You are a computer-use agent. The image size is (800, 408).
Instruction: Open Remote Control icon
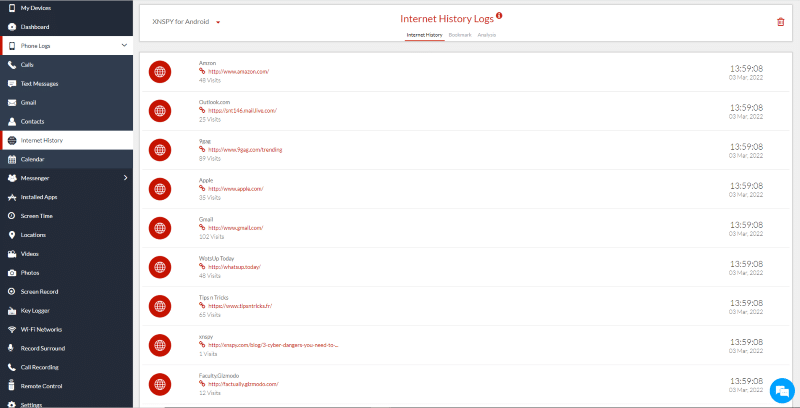(12, 386)
